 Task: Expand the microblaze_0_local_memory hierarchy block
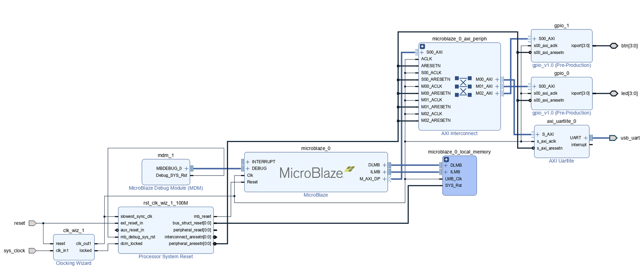click(446, 160)
